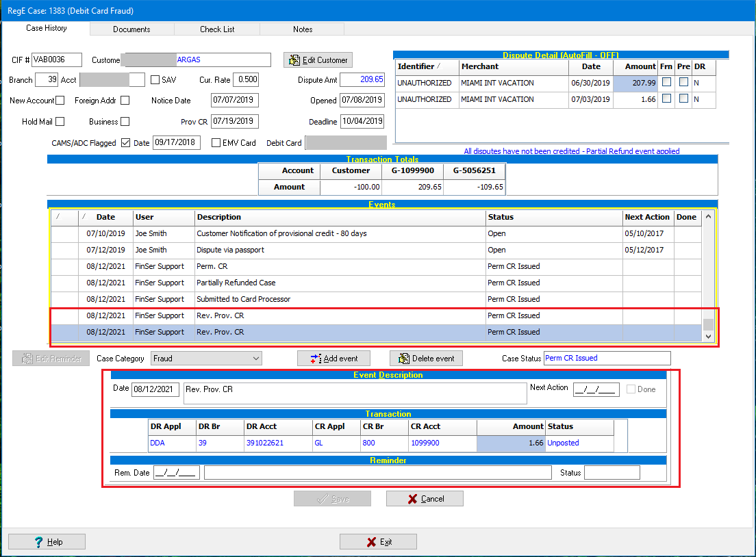Click the Save checkmark icon
Viewport: 756px width, 557px height.
tap(323, 500)
